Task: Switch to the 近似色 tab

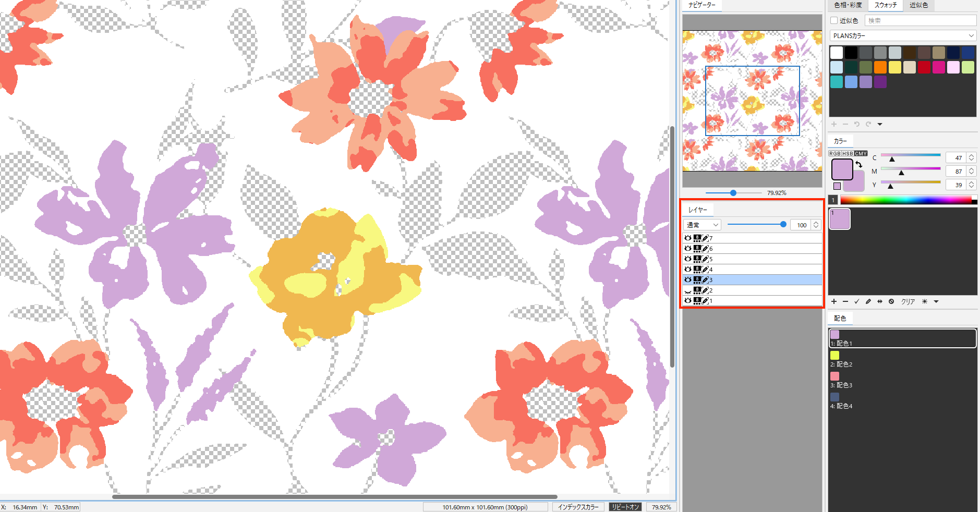Action: [918, 5]
